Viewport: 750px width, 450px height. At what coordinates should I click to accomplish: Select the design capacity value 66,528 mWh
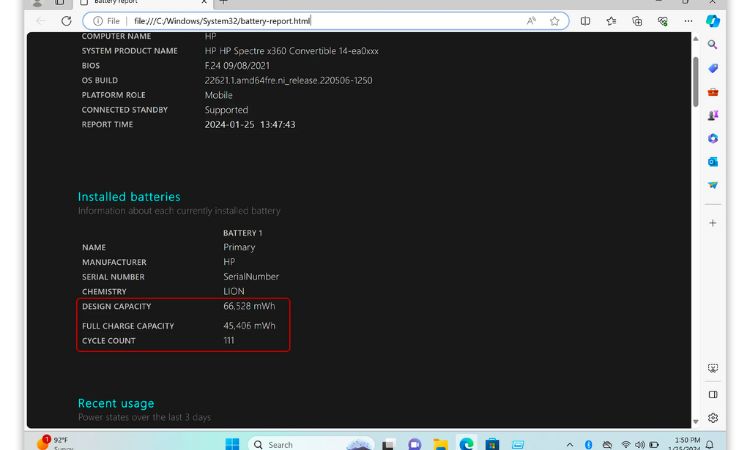(249, 306)
